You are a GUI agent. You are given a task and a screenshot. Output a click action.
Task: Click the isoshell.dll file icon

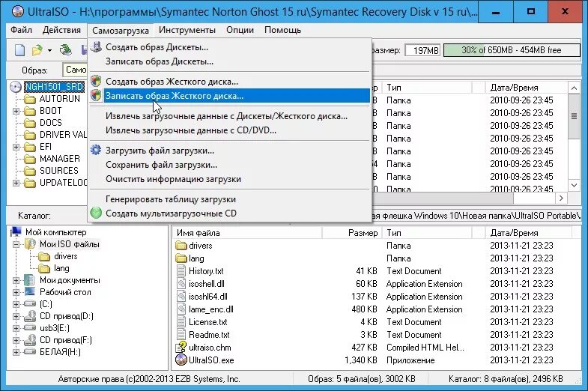(x=181, y=284)
